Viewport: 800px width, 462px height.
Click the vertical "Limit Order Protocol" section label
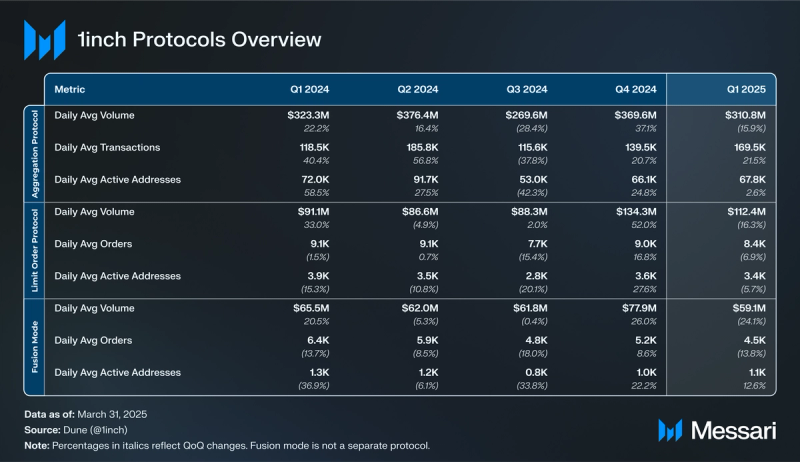coord(35,250)
